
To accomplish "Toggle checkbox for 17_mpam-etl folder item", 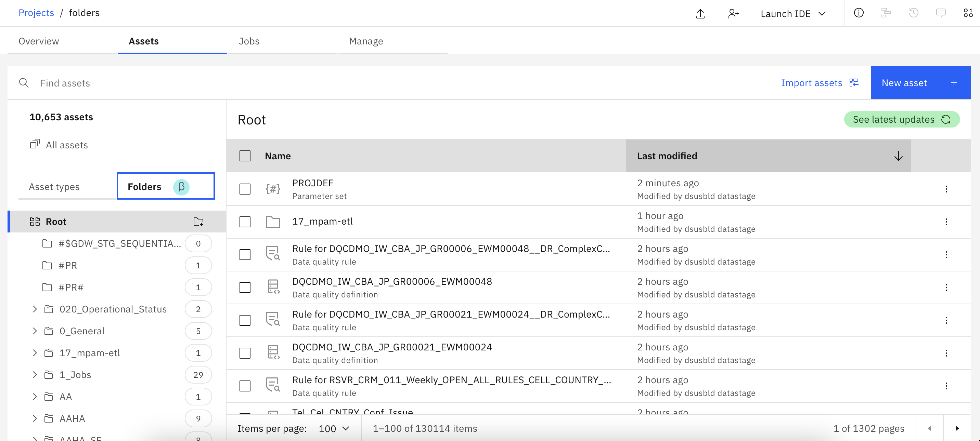I will point(244,222).
